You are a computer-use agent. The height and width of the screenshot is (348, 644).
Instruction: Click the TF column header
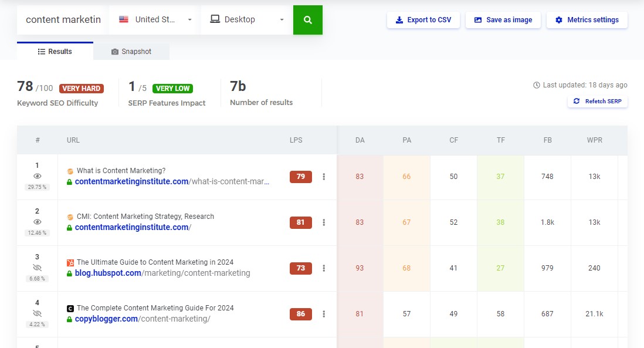tap(501, 140)
